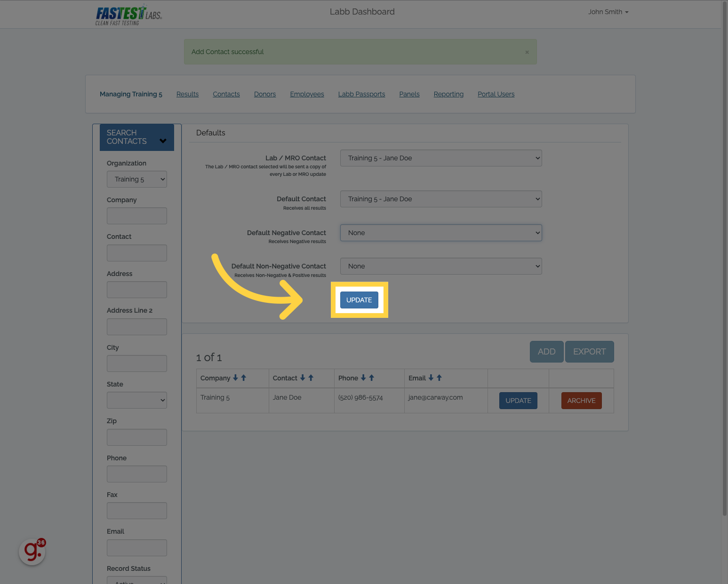Click the 1 of 1 record count

point(209,357)
